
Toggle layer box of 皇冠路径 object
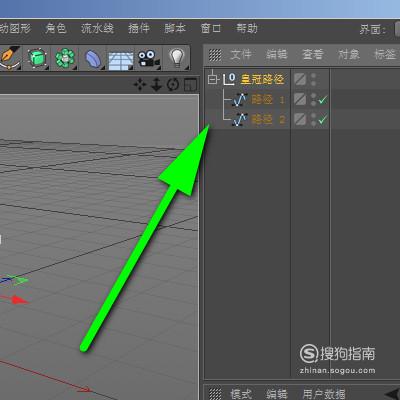tap(300, 79)
